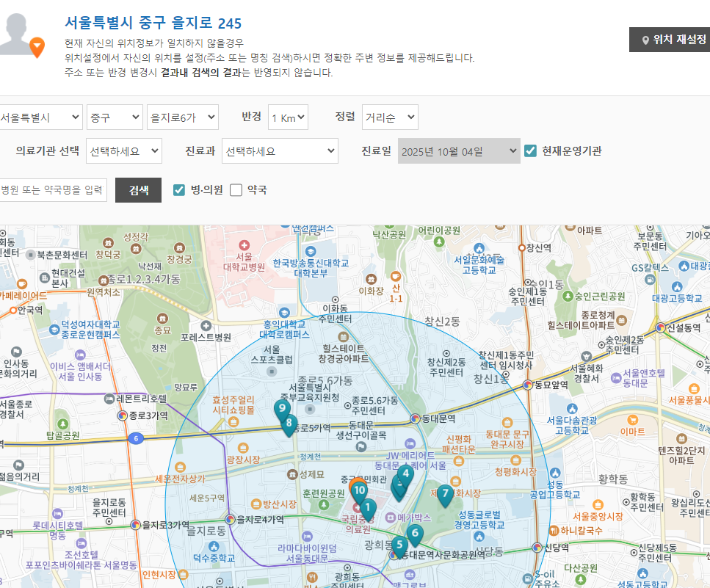Click 동대문역 subway station icon
Viewport: 710px width, 588px height.
(x=416, y=418)
